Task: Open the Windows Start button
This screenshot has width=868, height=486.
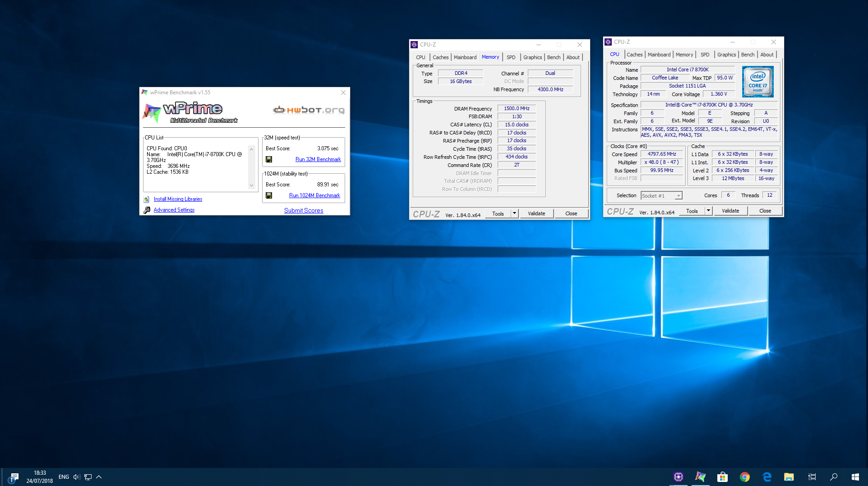Action: click(855, 477)
